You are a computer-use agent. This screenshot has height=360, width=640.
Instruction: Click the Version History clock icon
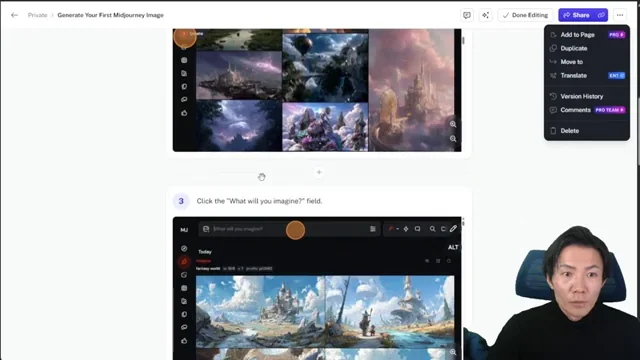553,96
